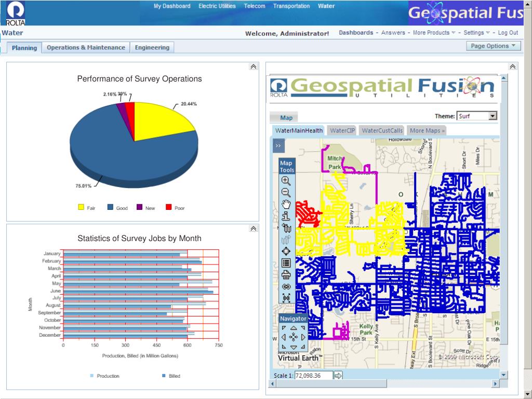The image size is (532, 399).
Task: Expand the More Products menu
Action: pyautogui.click(x=434, y=33)
